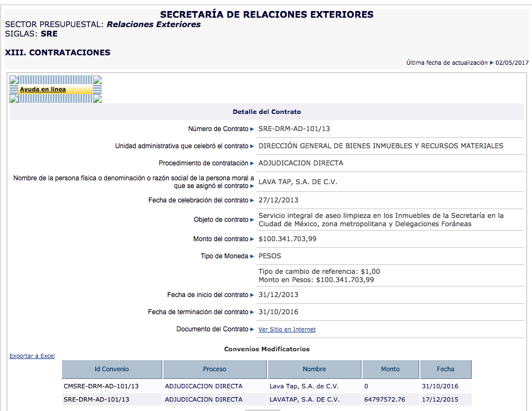
Task: Click the arrow icon beside Tipo de Moneda
Action: [252, 257]
